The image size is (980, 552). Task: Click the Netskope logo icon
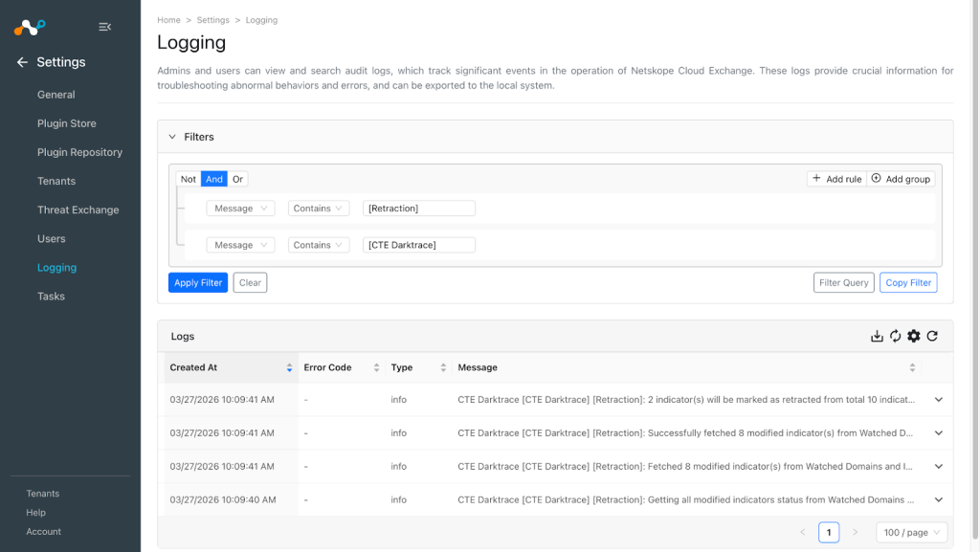[30, 27]
